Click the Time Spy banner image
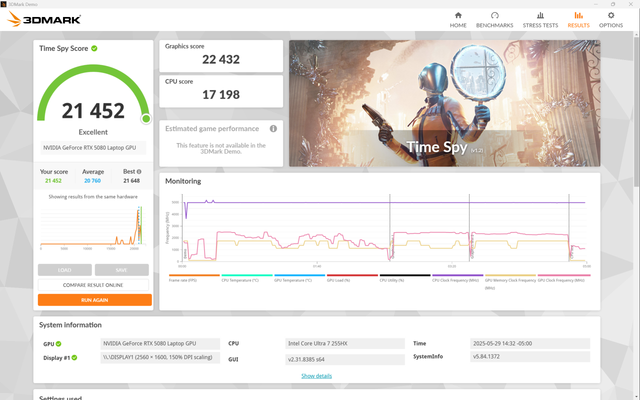This screenshot has width=640, height=400. (444, 103)
